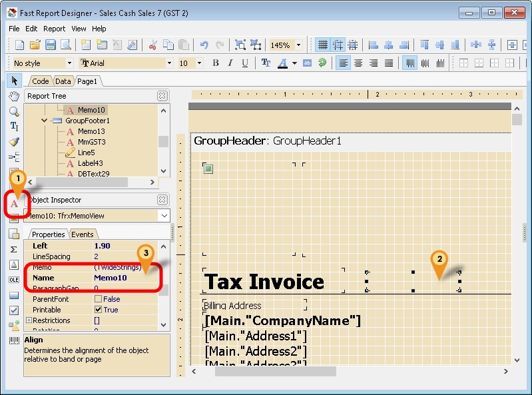The width and height of the screenshot is (532, 395).
Task: Select the Zoom magnifier tool
Action: [14, 111]
